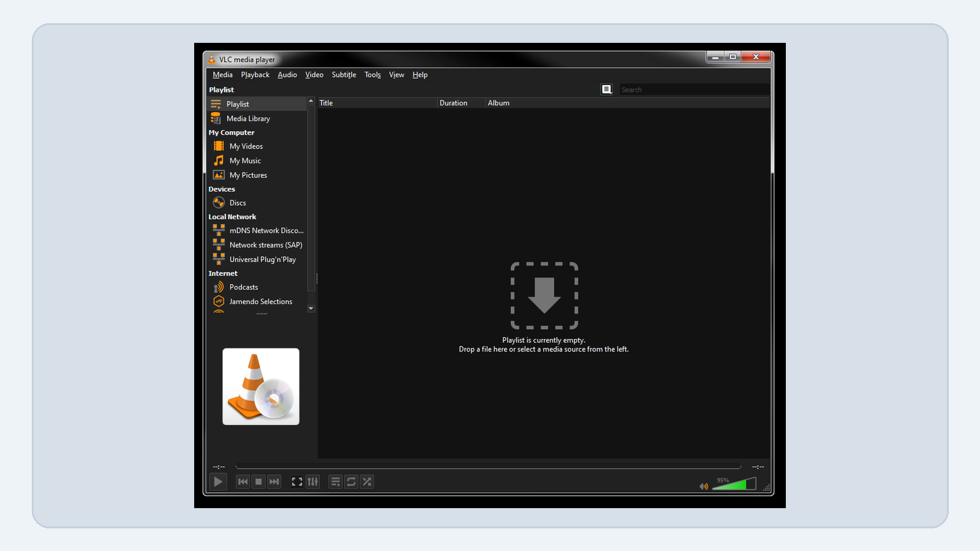The width and height of the screenshot is (980, 551).
Task: Click the Previous media button
Action: click(x=243, y=482)
